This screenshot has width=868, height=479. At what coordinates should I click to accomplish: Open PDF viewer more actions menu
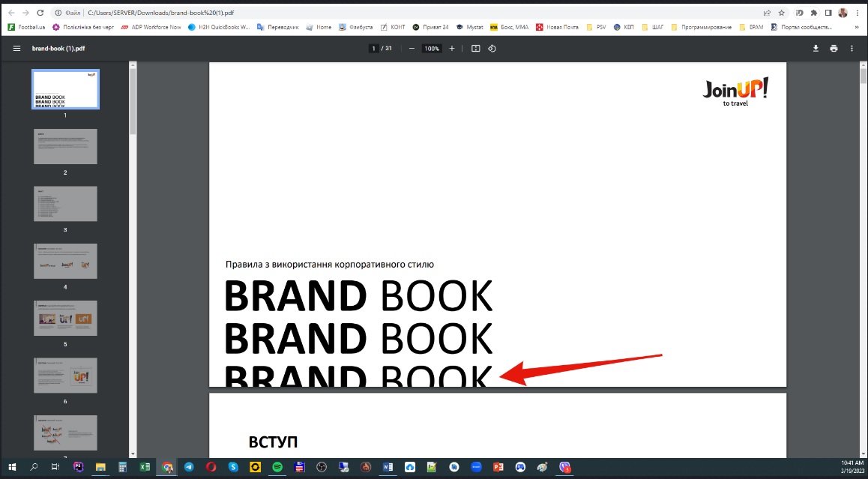[852, 49]
